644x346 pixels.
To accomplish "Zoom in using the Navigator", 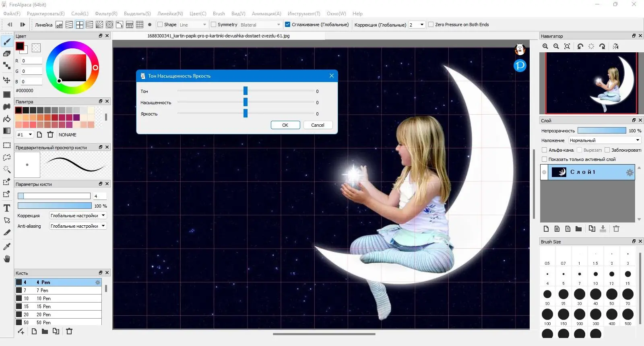I will pyautogui.click(x=545, y=46).
